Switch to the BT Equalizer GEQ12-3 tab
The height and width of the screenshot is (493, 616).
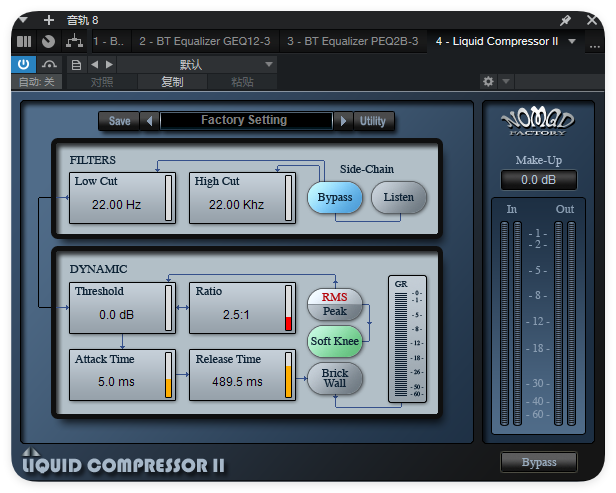pos(205,41)
